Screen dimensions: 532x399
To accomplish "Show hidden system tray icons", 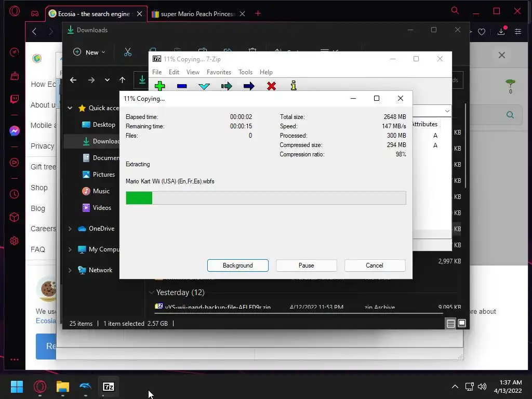I will [455, 387].
